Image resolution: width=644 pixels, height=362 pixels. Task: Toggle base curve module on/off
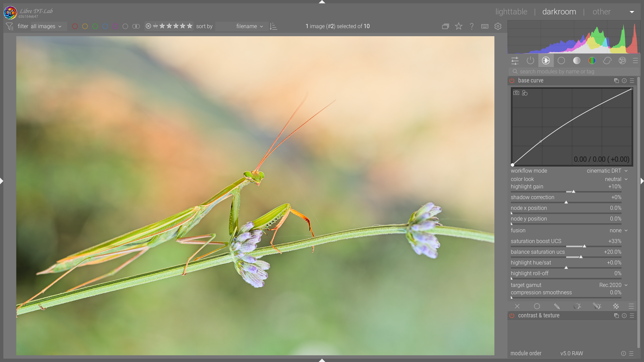tap(512, 81)
